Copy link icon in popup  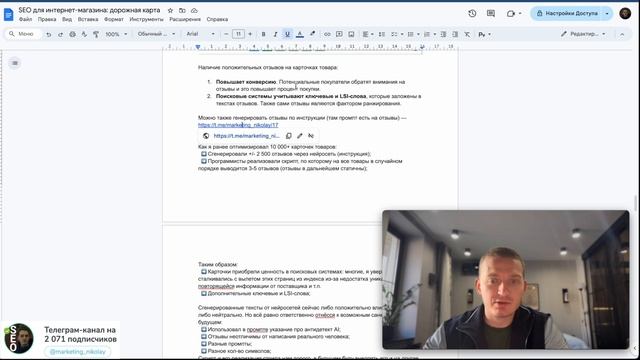coord(289,136)
